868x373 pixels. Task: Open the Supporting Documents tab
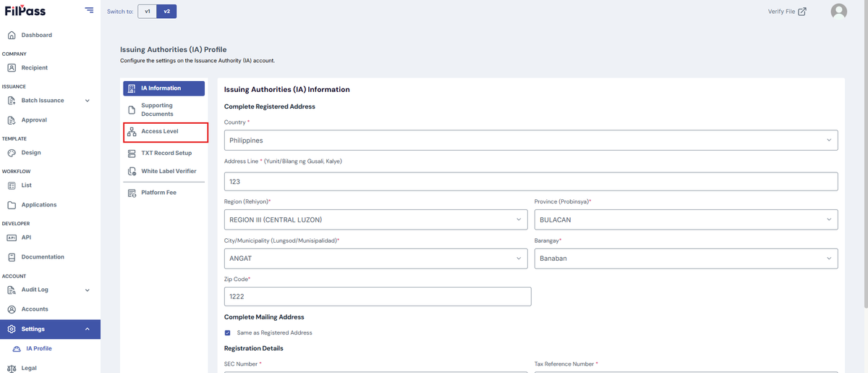tap(164, 110)
